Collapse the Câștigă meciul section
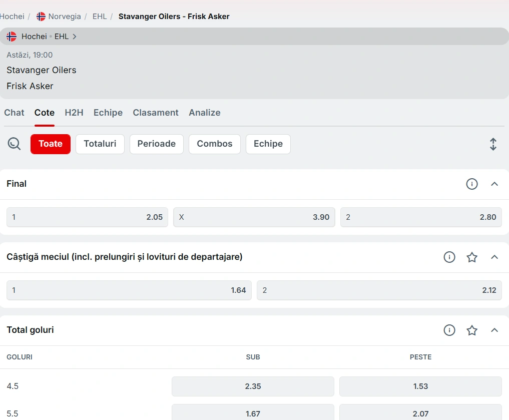 [494, 257]
